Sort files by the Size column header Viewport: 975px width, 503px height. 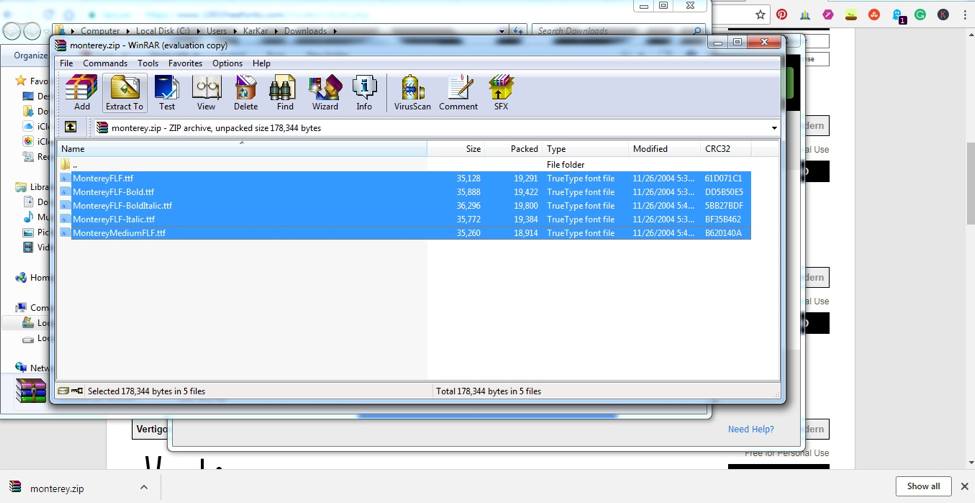[456, 149]
